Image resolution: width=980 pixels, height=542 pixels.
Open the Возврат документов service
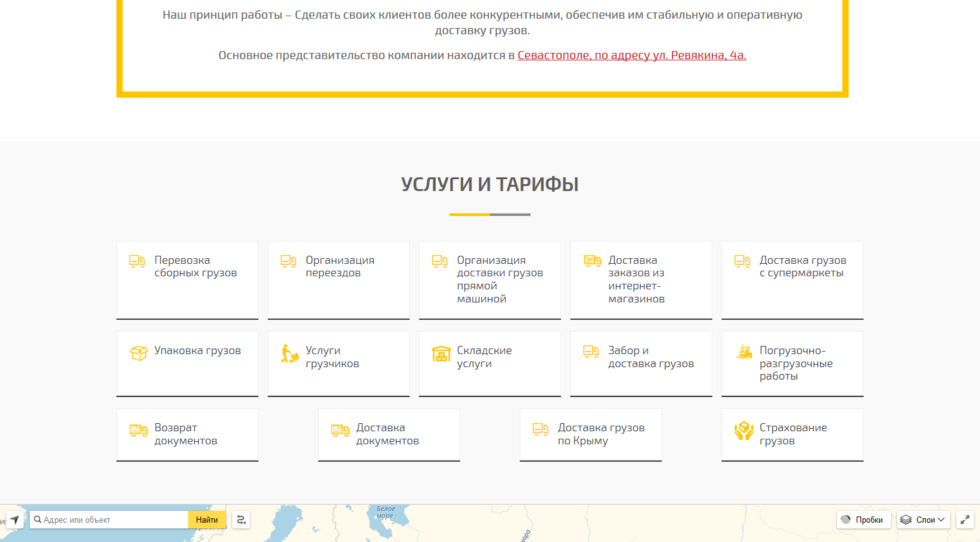(x=187, y=435)
